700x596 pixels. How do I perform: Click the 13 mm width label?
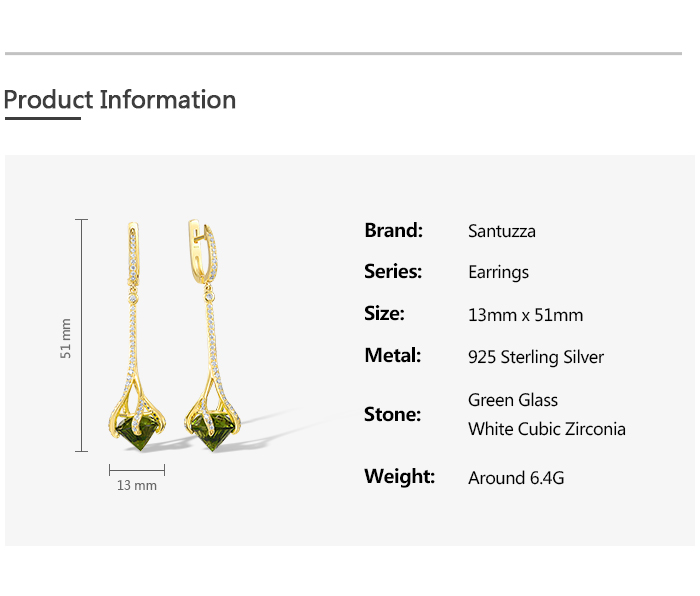pyautogui.click(x=137, y=485)
